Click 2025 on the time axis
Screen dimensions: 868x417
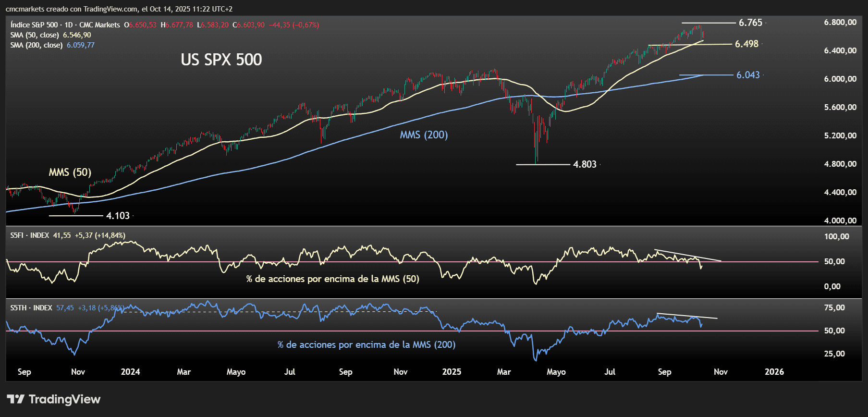(x=452, y=372)
